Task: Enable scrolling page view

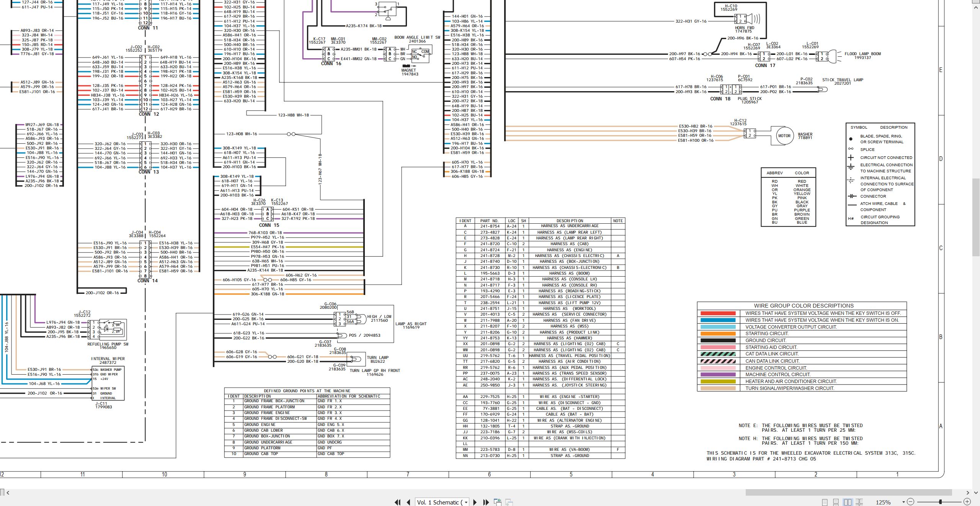Action: 836,502
